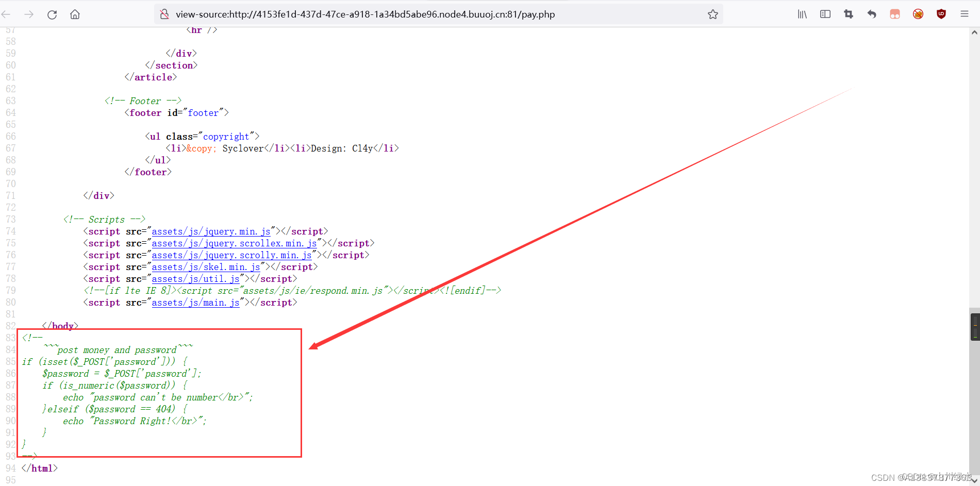Click the isset($_POST['password']) line

[x=105, y=362]
